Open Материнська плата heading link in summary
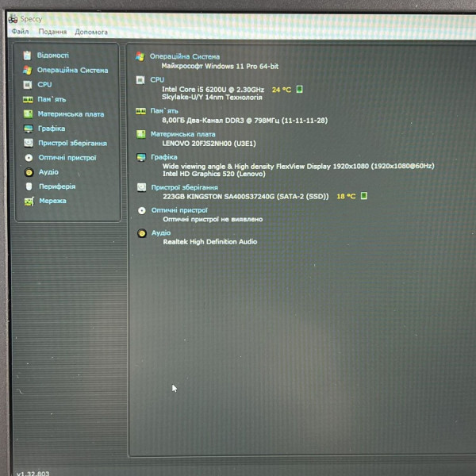Viewport: 476px width, 476px height. pyautogui.click(x=183, y=134)
